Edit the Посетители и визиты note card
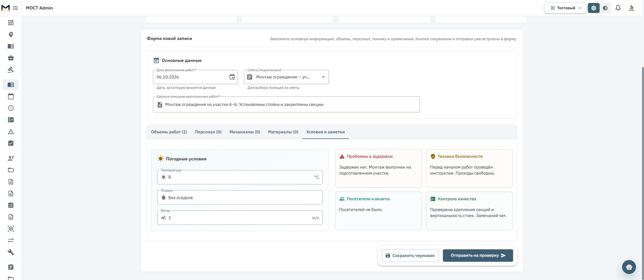This screenshot has width=644, height=280. click(378, 211)
